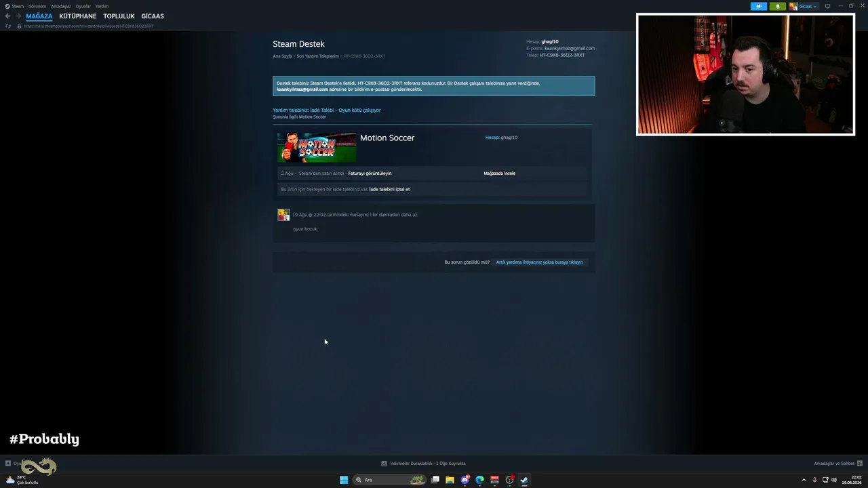Show hidden system tray icons

click(x=804, y=480)
